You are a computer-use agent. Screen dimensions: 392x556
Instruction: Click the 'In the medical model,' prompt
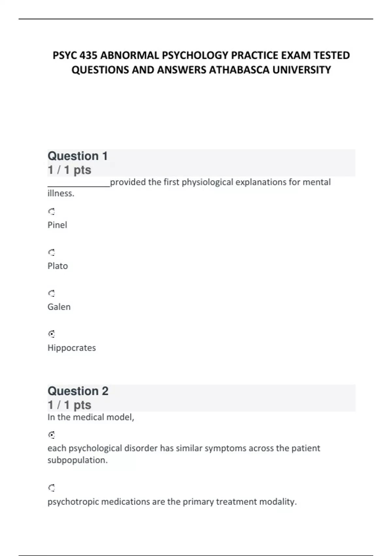pyautogui.click(x=91, y=417)
